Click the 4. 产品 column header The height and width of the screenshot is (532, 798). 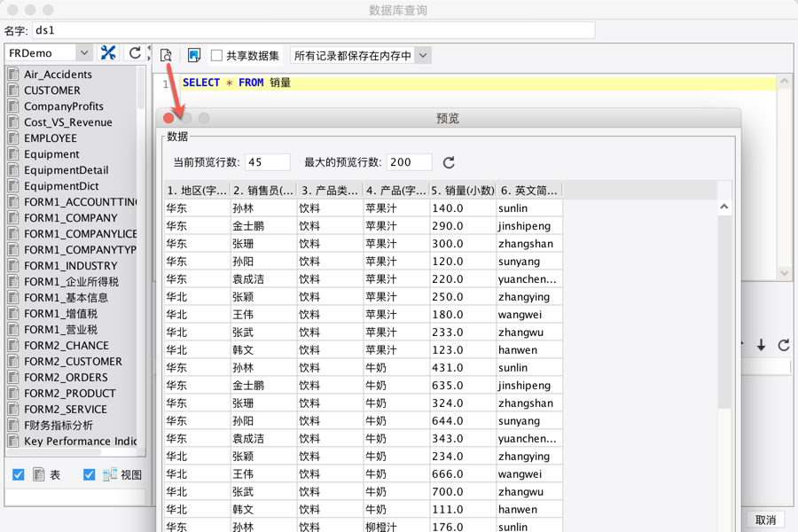(396, 191)
